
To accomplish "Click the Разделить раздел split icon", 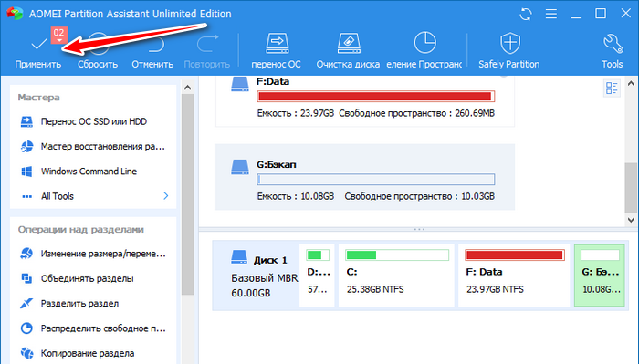I will (26, 303).
